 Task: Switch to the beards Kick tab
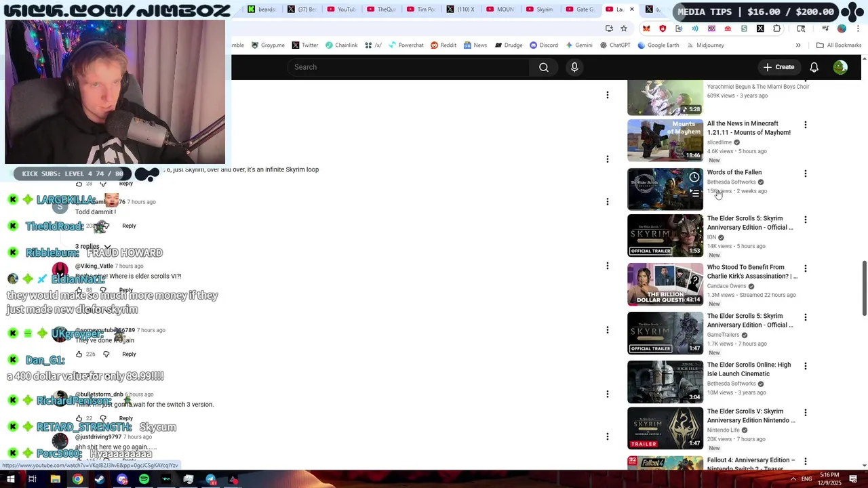point(262,9)
